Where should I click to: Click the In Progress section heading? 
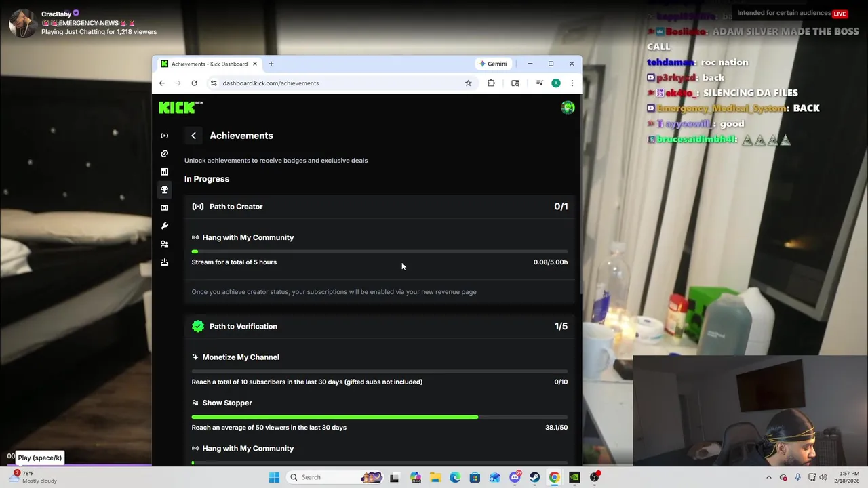(207, 179)
